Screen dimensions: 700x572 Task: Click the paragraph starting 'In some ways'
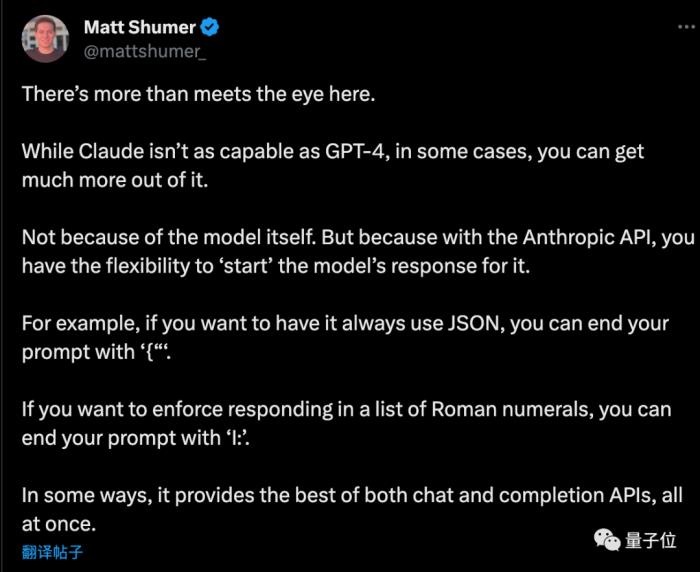352,509
